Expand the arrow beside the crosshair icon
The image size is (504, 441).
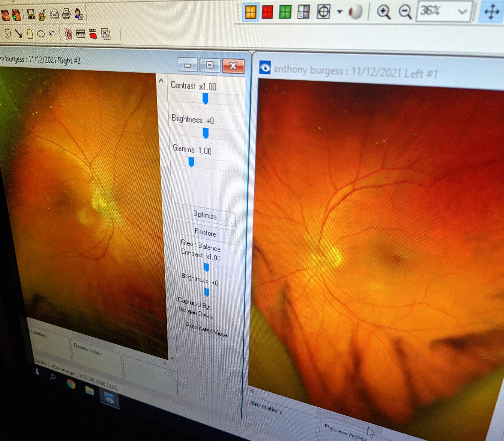tap(340, 12)
